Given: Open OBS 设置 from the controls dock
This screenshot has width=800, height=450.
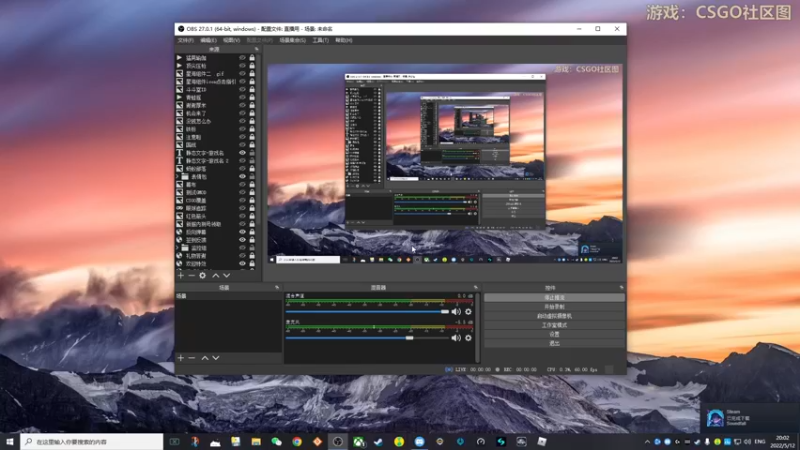Looking at the screenshot, I should (x=554, y=334).
